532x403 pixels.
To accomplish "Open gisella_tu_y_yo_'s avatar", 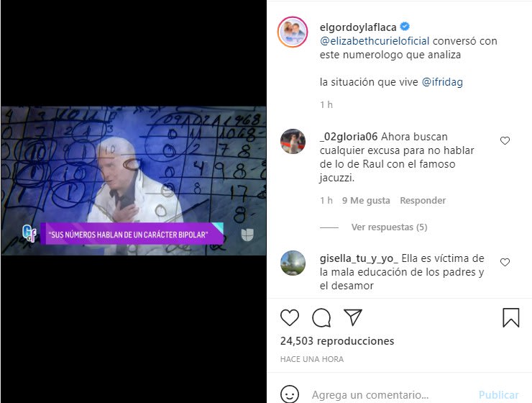I will pyautogui.click(x=293, y=263).
